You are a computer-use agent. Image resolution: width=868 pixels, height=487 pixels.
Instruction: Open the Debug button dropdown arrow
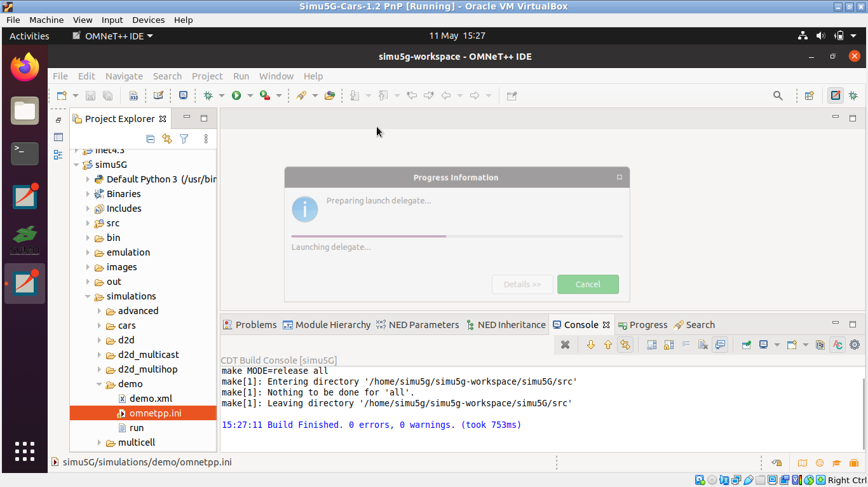click(221, 95)
